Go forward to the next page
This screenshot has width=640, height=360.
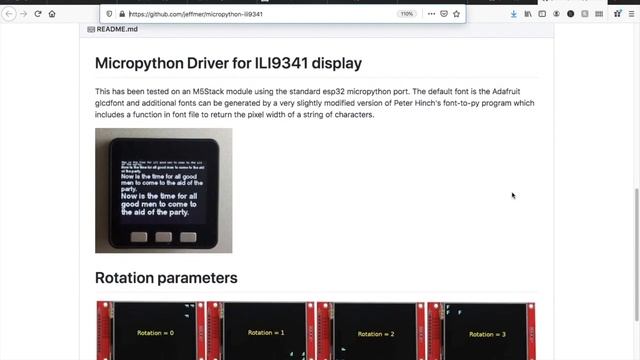pyautogui.click(x=24, y=14)
